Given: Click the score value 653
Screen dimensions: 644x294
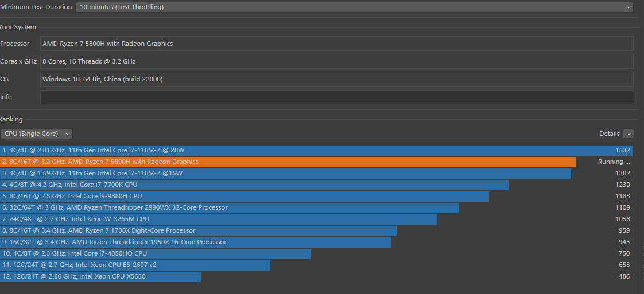Looking at the screenshot, I should click(624, 265).
